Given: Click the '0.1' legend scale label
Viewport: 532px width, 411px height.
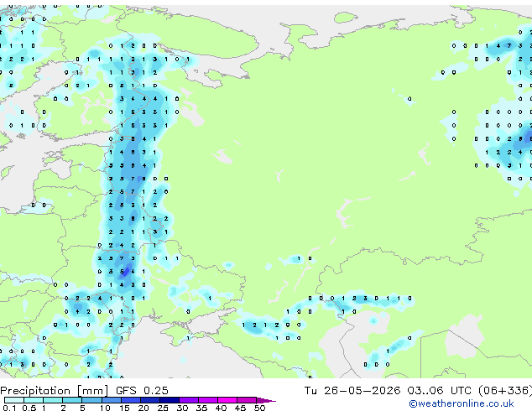Looking at the screenshot, I should coord(9,408).
